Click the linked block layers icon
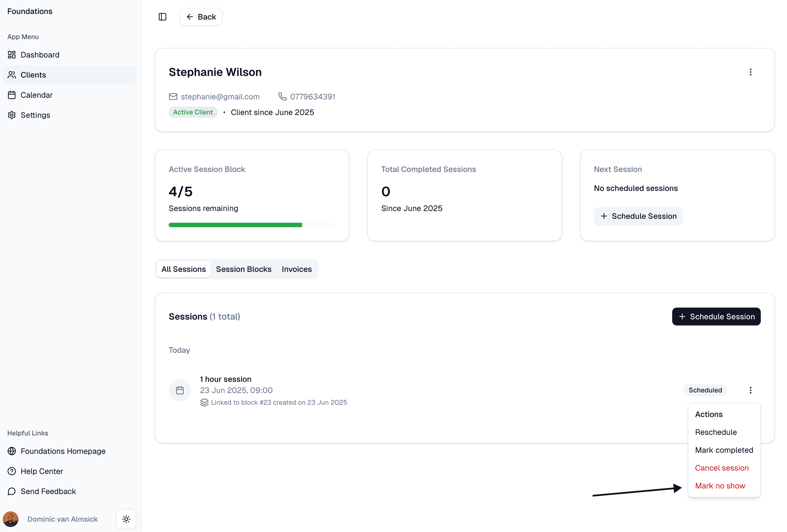787x532 pixels. (x=204, y=402)
